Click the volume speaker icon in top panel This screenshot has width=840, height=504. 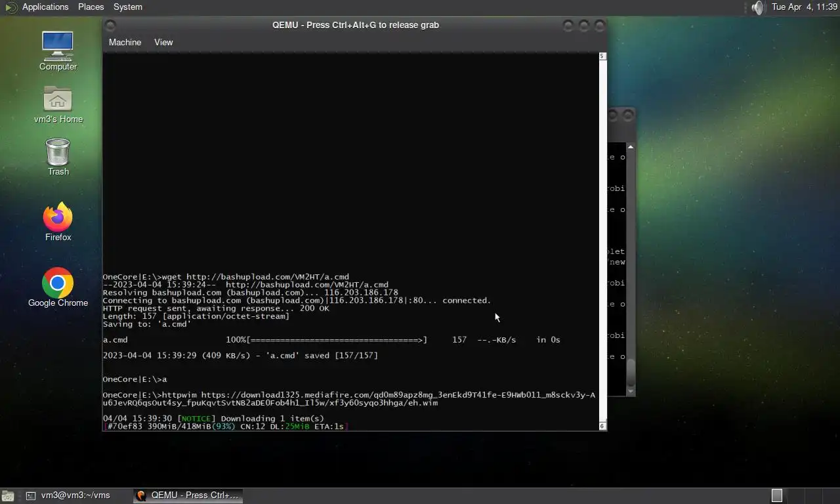click(x=758, y=7)
